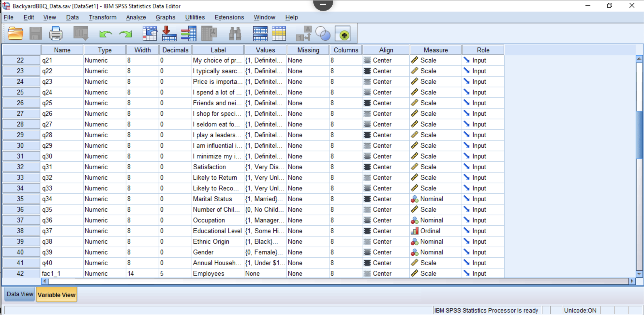Screen dimensions: 644x315
Task: Click the Open data document folder icon
Action: click(x=15, y=33)
